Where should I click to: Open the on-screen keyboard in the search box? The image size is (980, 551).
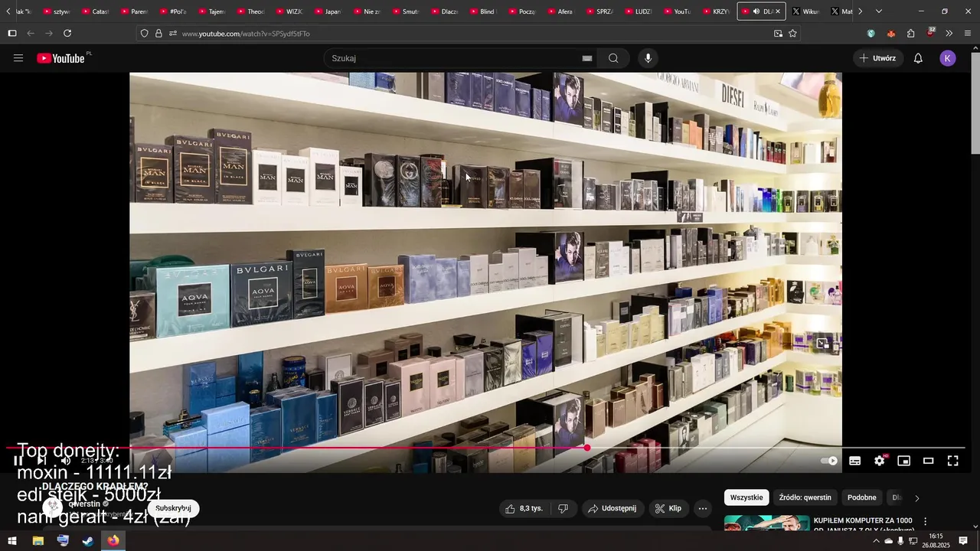(x=587, y=58)
